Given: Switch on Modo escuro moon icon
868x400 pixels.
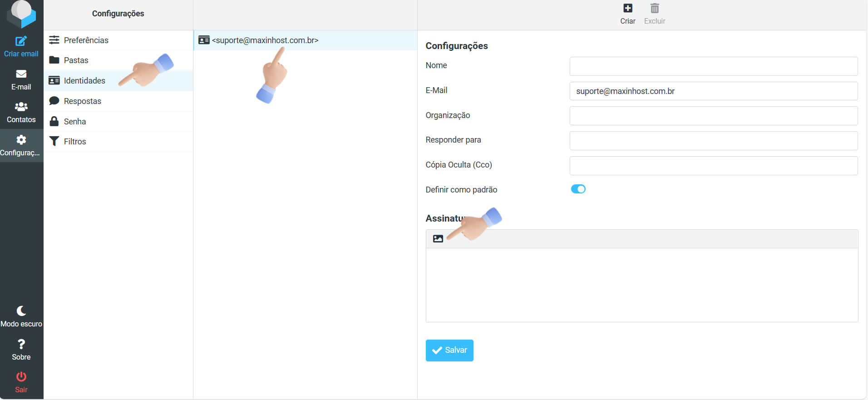Looking at the screenshot, I should 21,311.
